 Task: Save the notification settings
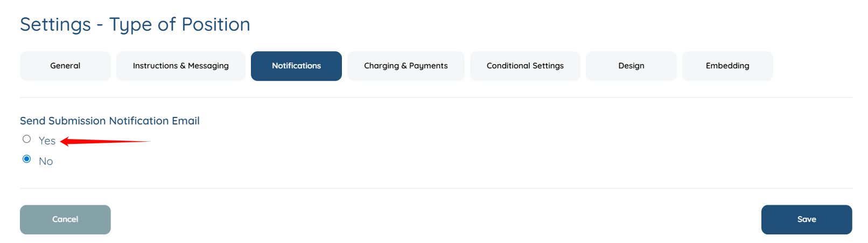(x=806, y=219)
